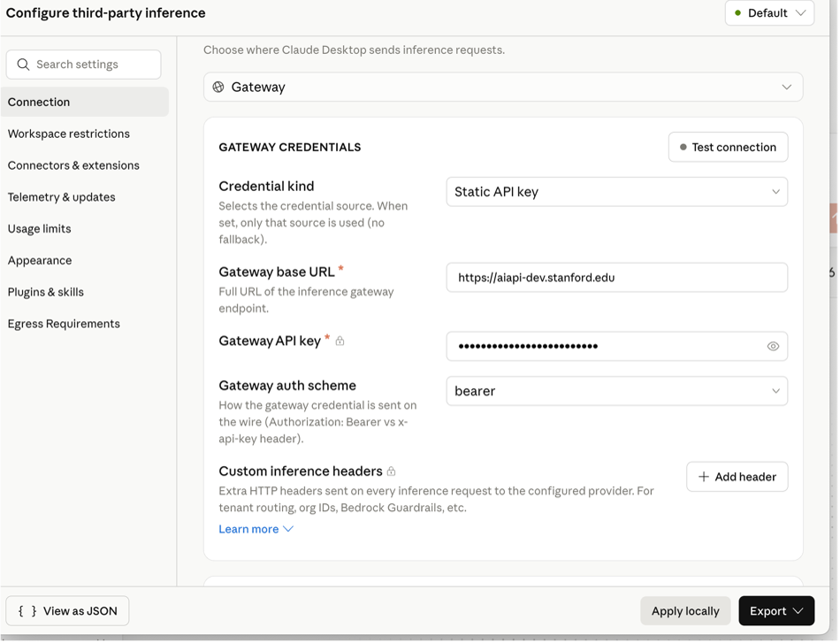Click the Gateway base URL input field
The image size is (840, 643).
click(616, 278)
